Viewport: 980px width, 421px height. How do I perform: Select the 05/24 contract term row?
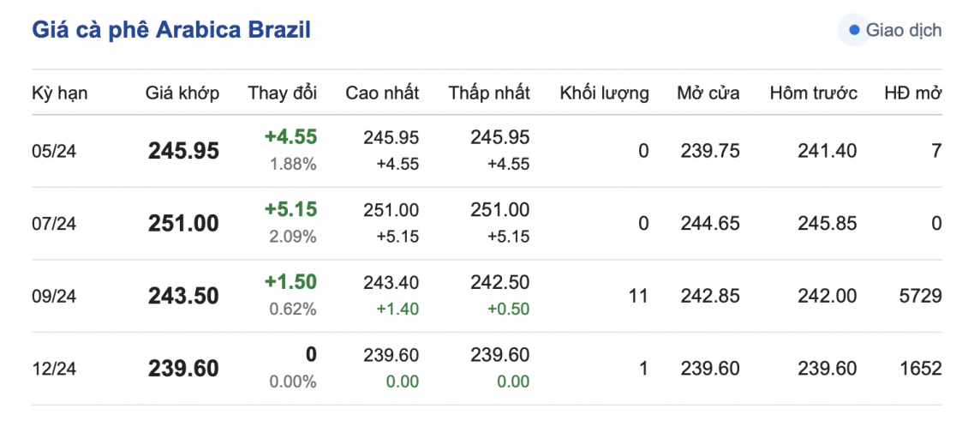pyautogui.click(x=54, y=152)
